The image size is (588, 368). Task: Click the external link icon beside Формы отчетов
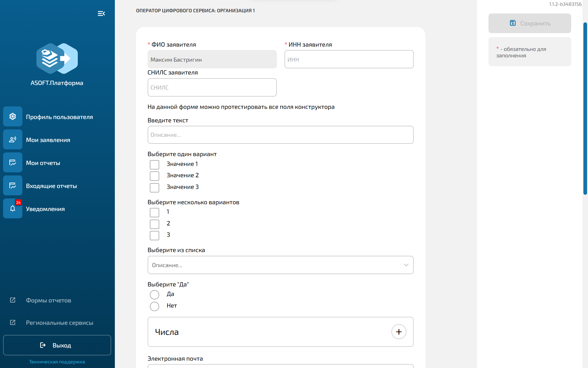click(13, 300)
